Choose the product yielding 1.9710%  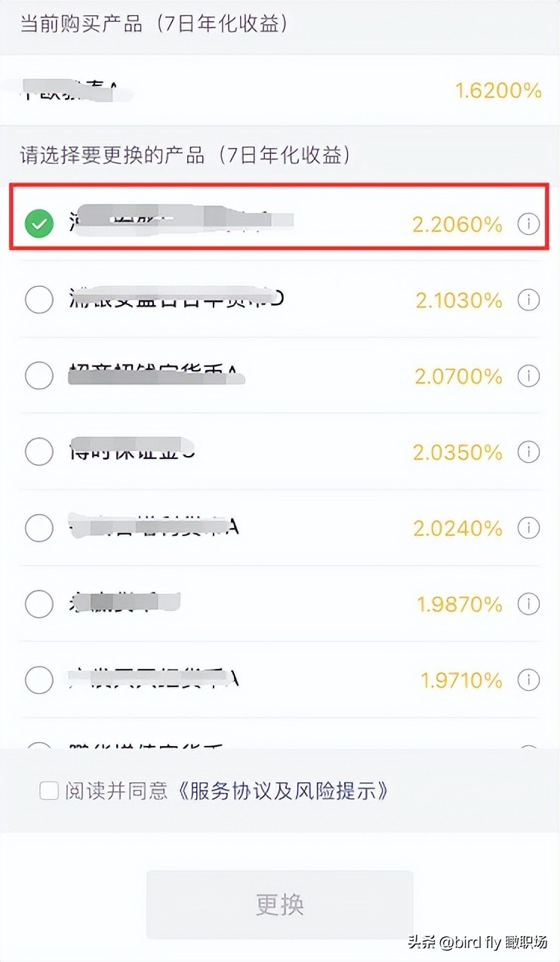pos(39,680)
